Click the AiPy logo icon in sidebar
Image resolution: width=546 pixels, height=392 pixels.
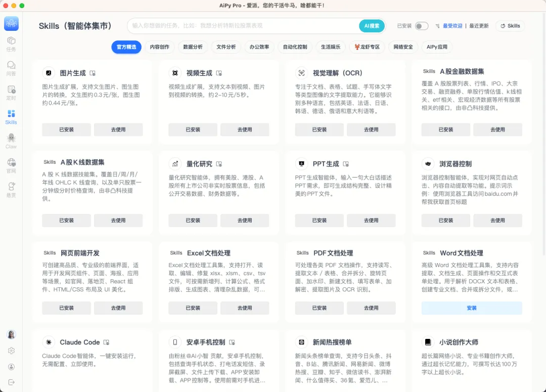point(11,23)
